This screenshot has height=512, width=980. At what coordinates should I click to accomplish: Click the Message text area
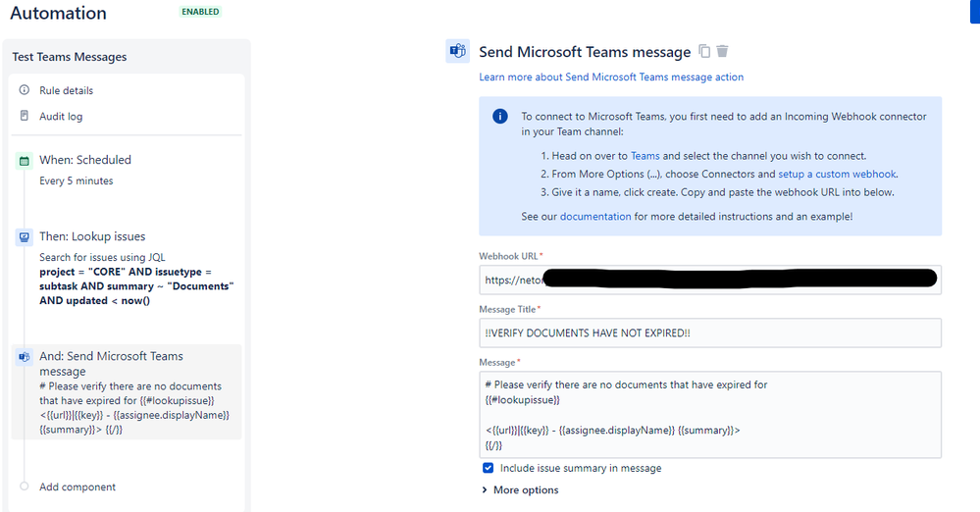(x=710, y=415)
